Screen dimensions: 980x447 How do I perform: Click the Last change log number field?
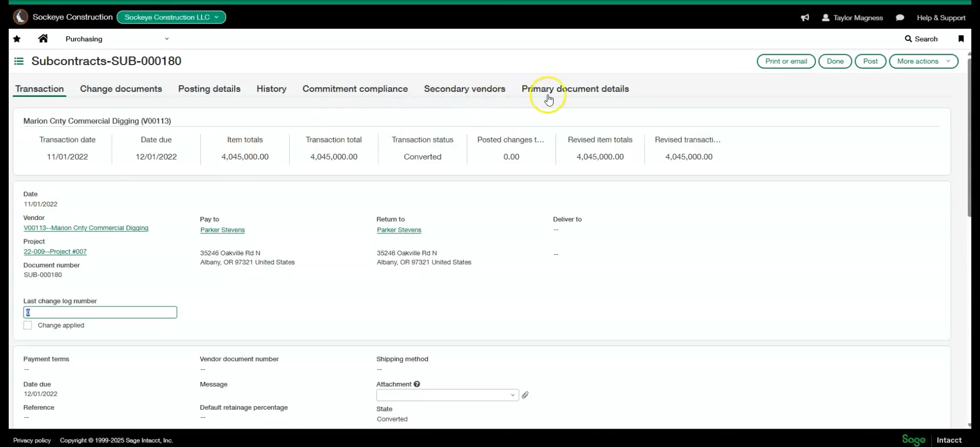pos(100,312)
